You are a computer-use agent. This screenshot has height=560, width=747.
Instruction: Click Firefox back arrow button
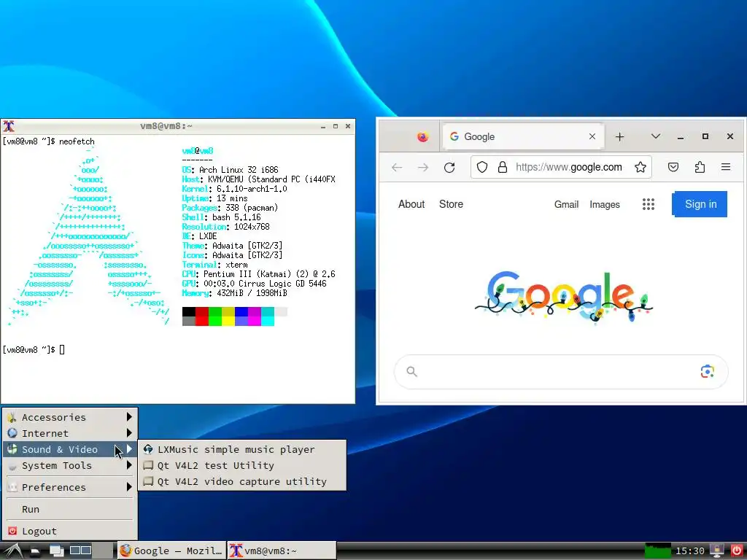(397, 167)
